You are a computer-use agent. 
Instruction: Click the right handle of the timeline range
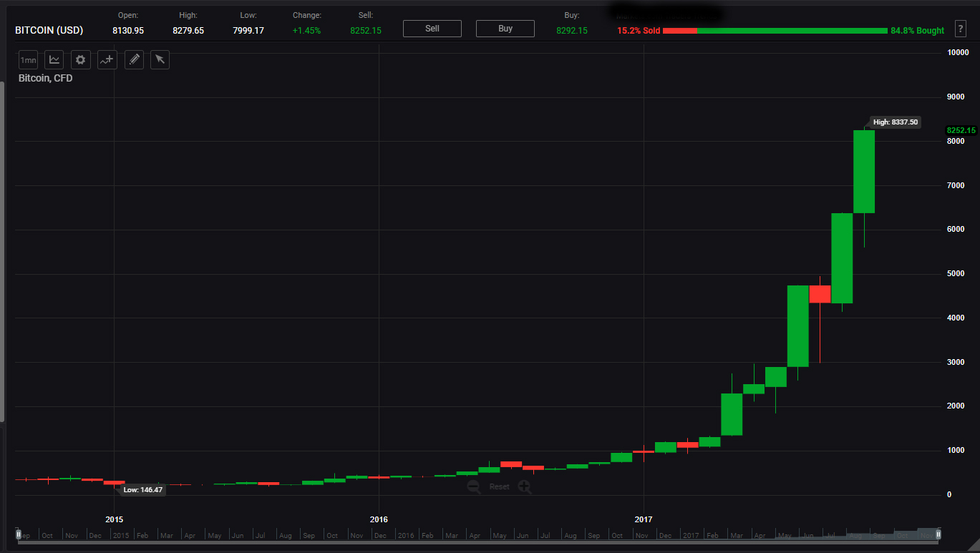(x=938, y=534)
